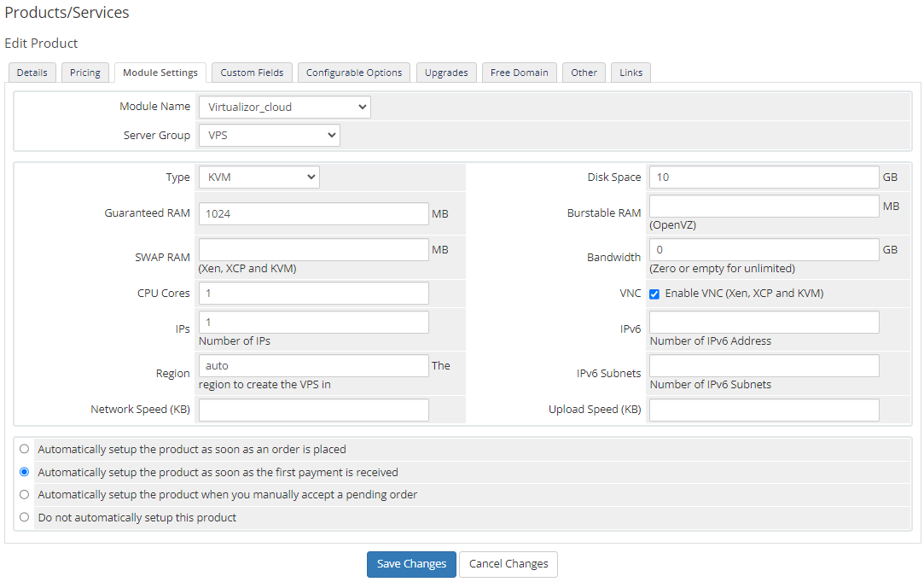Click the Enable VNC label text
Image resolution: width=924 pixels, height=582 pixels.
coord(744,294)
